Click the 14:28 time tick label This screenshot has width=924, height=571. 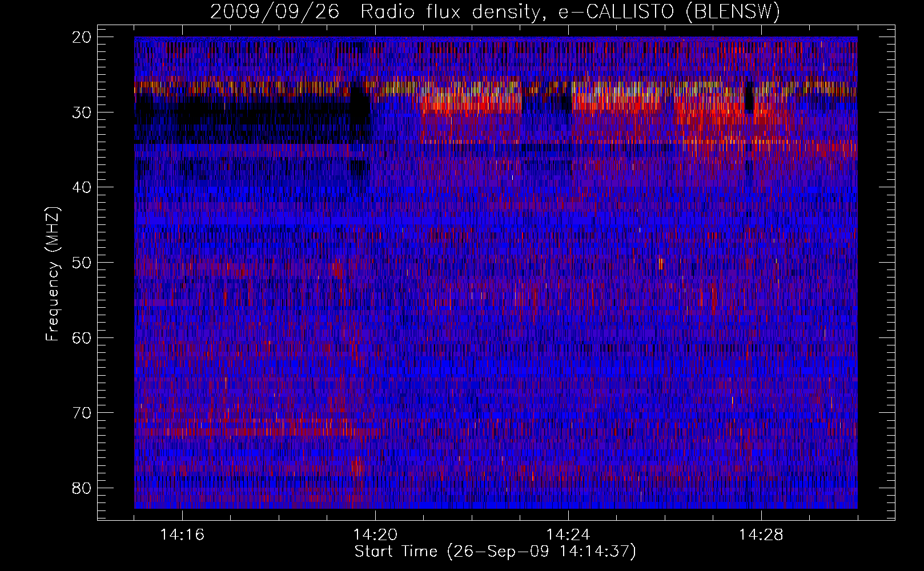761,535
